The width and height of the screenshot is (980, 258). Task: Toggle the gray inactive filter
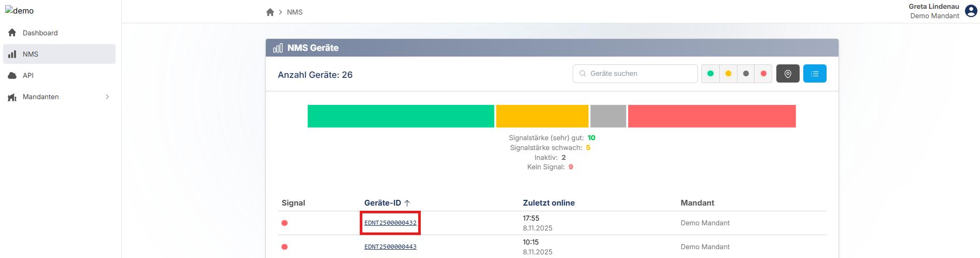[x=746, y=74]
